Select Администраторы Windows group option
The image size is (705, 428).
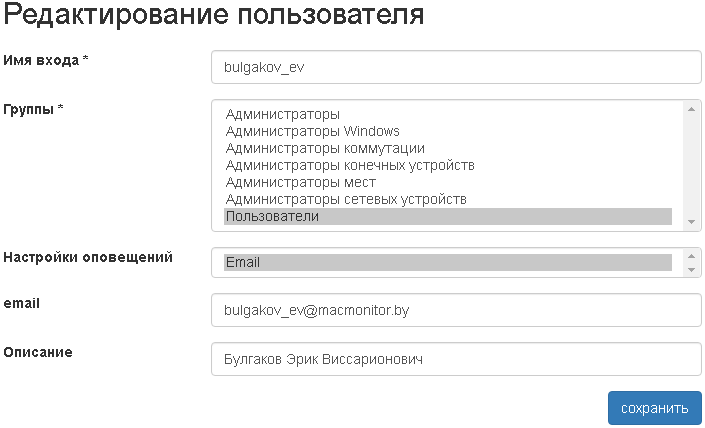[x=312, y=131]
